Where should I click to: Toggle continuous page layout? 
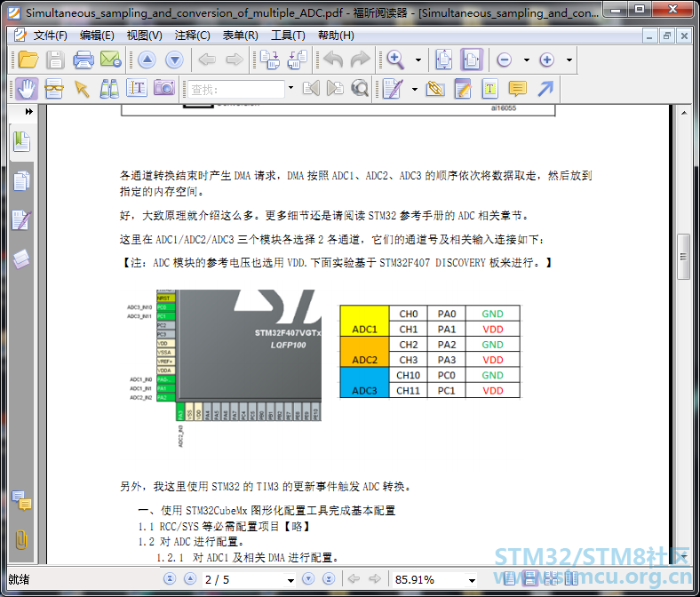530,579
